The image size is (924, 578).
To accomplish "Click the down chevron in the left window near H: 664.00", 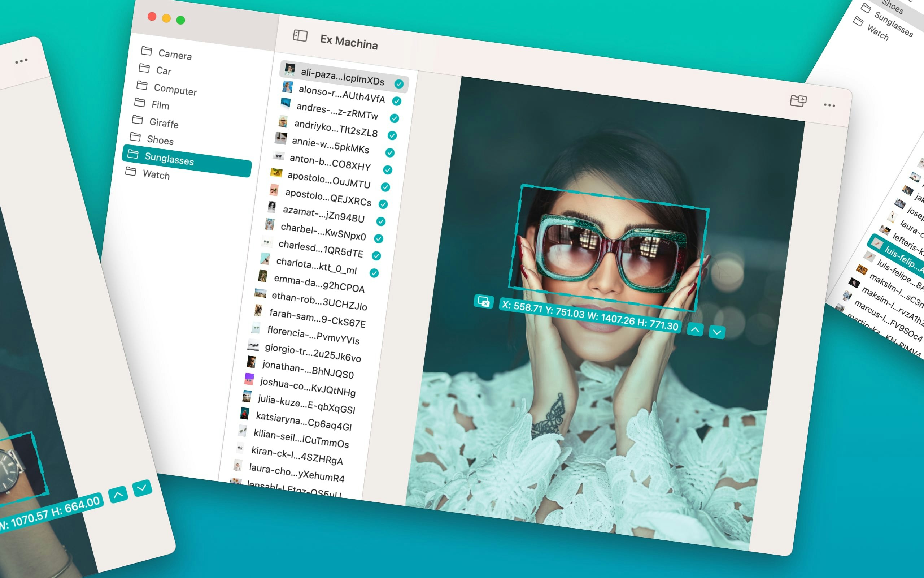I will coord(141,488).
